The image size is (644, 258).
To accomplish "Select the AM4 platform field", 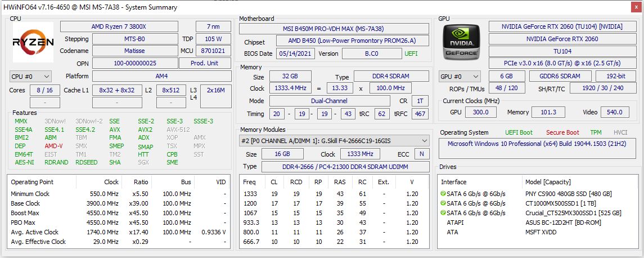I will coord(161,76).
